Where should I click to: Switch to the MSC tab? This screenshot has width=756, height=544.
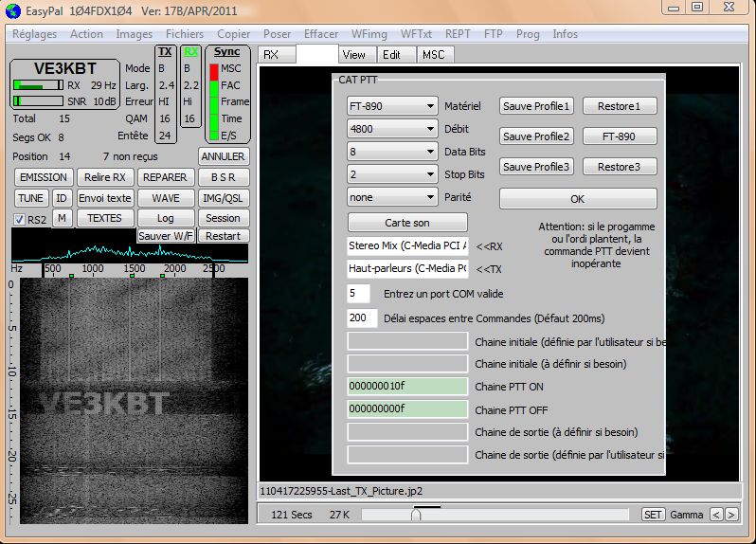pyautogui.click(x=436, y=55)
